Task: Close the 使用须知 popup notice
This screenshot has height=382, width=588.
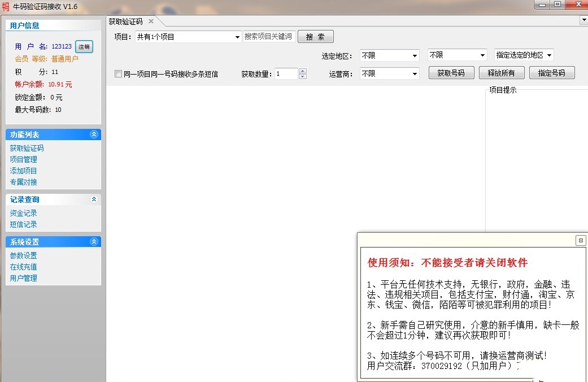Action: [x=580, y=240]
